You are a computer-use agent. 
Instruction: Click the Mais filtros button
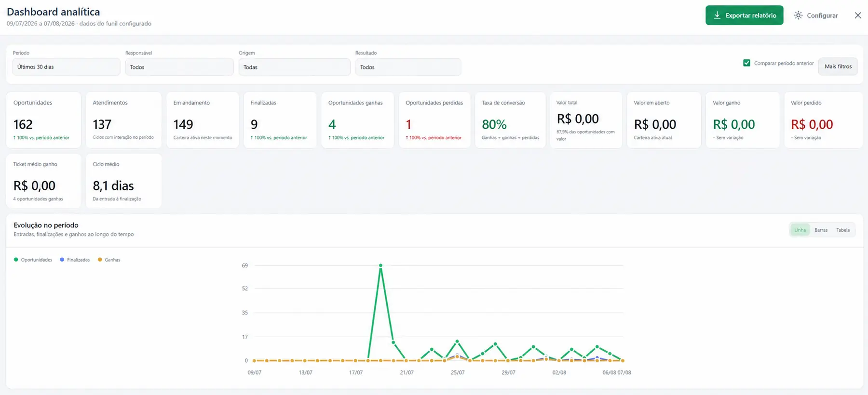click(x=838, y=66)
